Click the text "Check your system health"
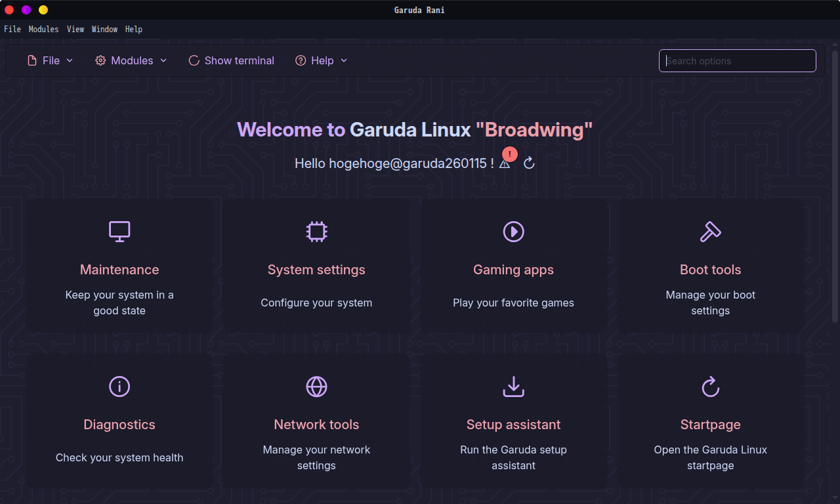The height and width of the screenshot is (504, 840). click(x=119, y=457)
